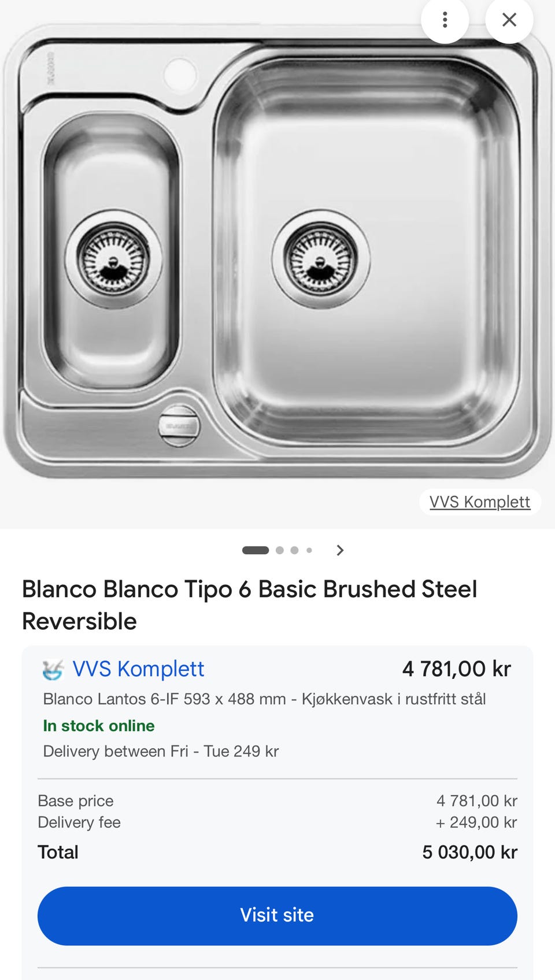Click the Total 5 030,00 kr amount
The height and width of the screenshot is (980, 555).
click(469, 852)
